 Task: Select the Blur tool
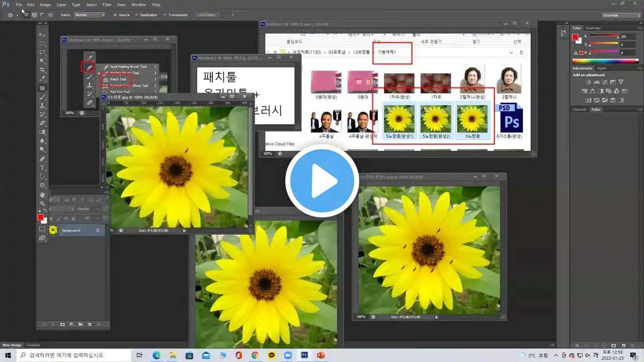[43, 141]
